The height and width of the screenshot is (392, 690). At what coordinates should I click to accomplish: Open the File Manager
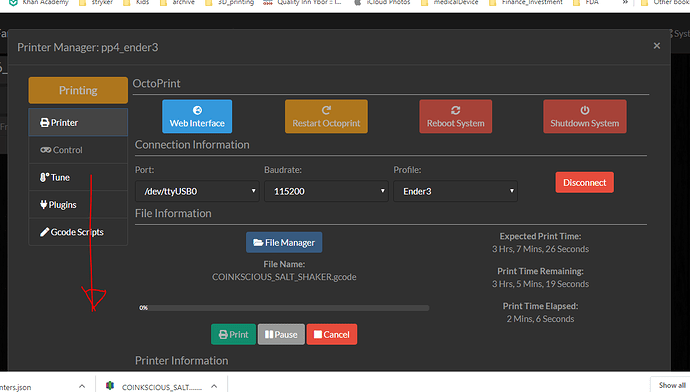click(x=284, y=242)
